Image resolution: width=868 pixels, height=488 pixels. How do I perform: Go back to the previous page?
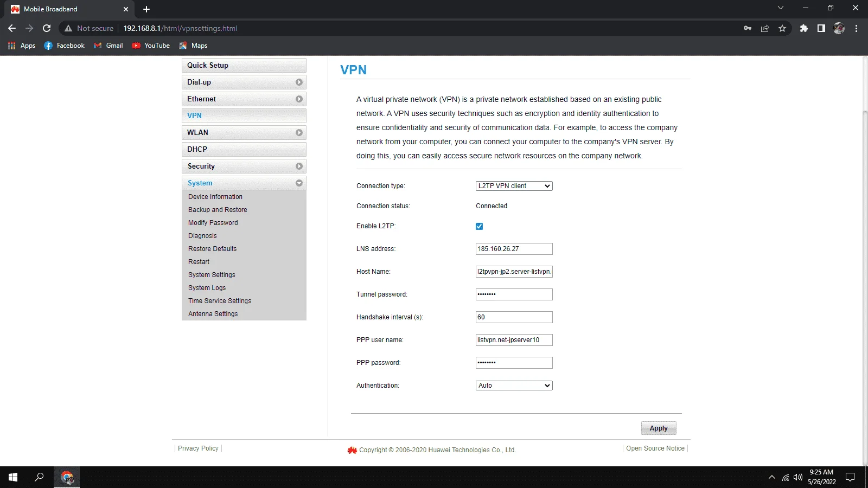tap(12, 28)
